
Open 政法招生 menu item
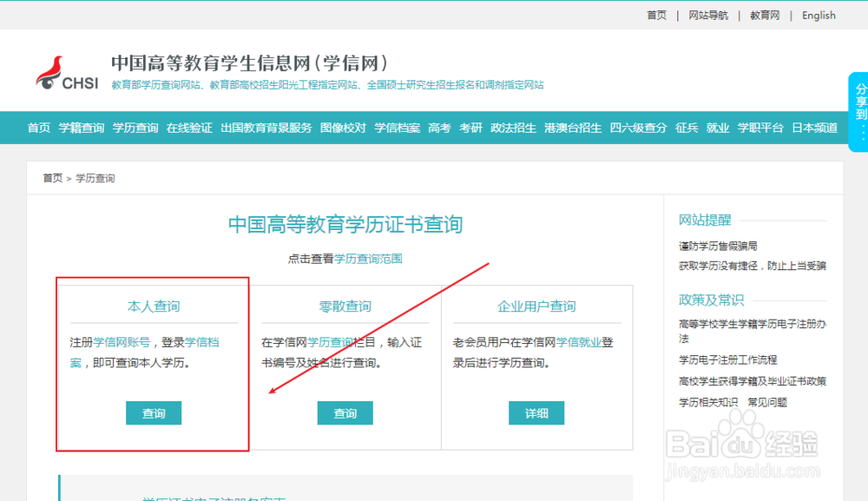click(513, 128)
